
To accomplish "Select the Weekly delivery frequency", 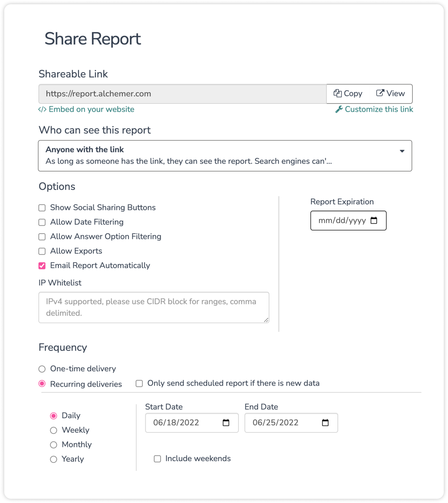I will click(x=53, y=430).
